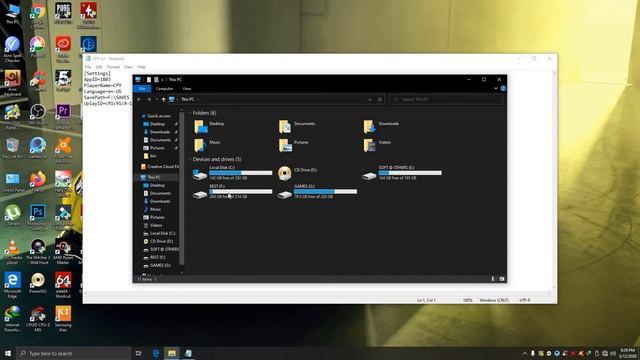This screenshot has height=360, width=640.
Task: Select Videos in navigation pane
Action: pos(152,225)
